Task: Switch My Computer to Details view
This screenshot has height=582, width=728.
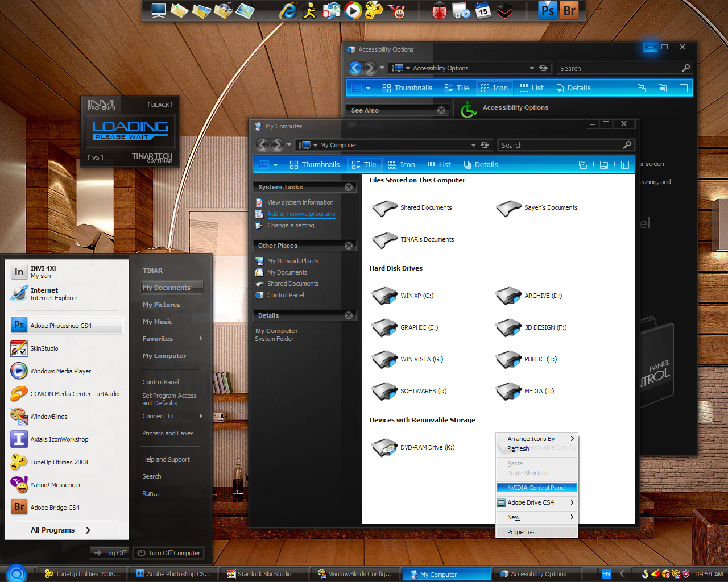Action: [481, 165]
